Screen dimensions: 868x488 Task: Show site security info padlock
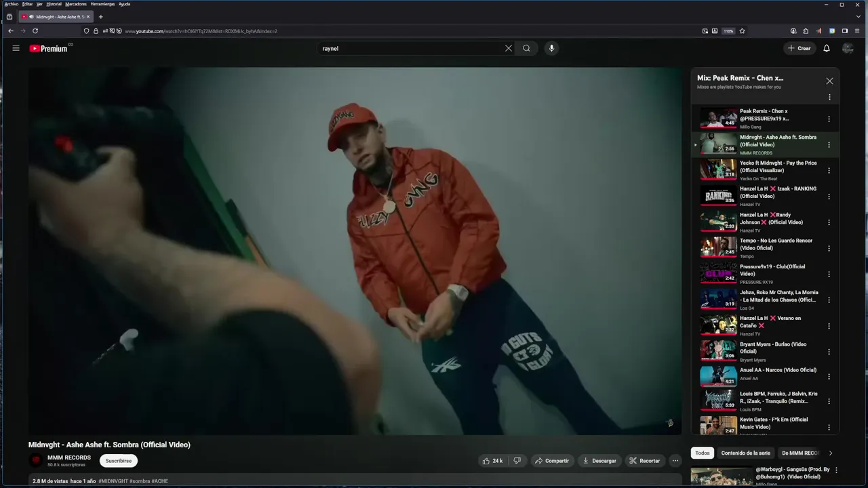point(96,30)
